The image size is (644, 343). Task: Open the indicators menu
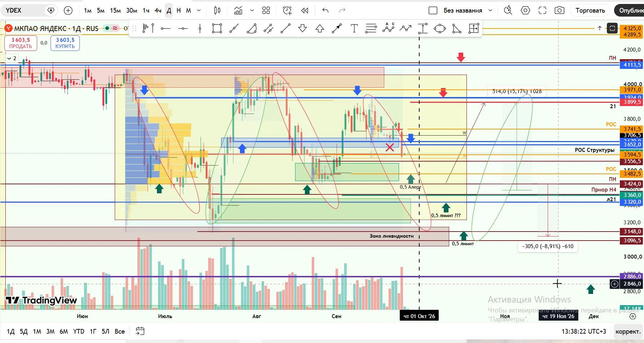tap(238, 10)
